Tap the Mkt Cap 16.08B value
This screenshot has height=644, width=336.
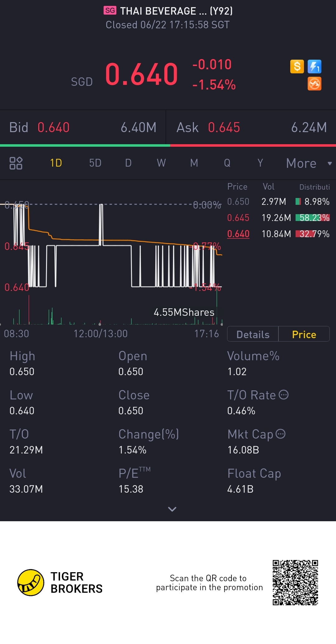243,450
